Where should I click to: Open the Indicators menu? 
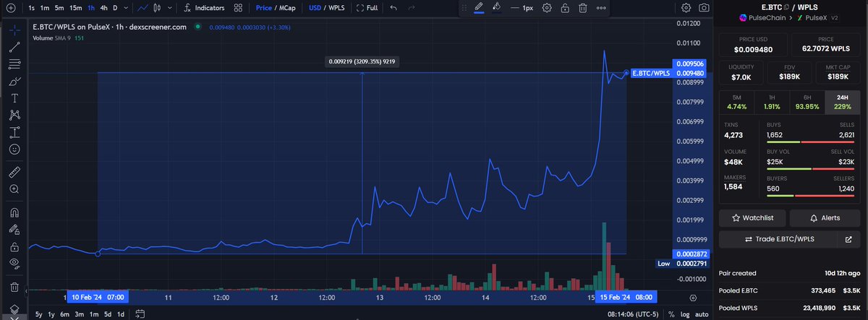204,8
